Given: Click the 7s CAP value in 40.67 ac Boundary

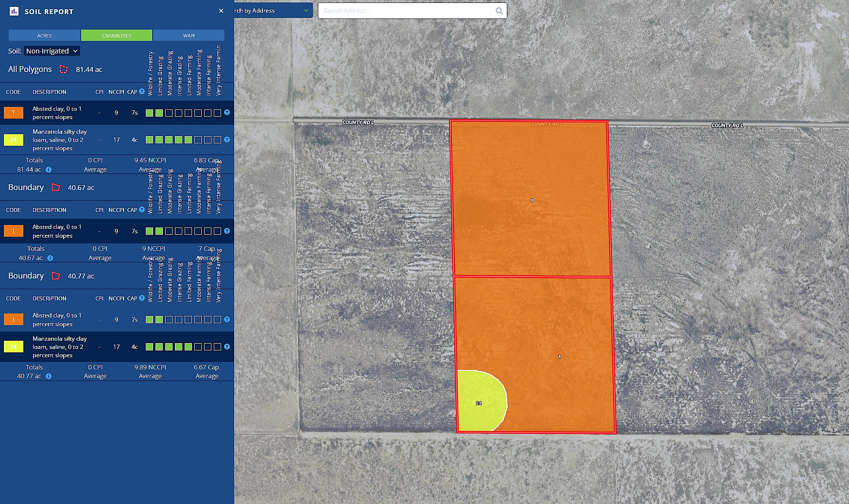Looking at the screenshot, I should coord(135,231).
